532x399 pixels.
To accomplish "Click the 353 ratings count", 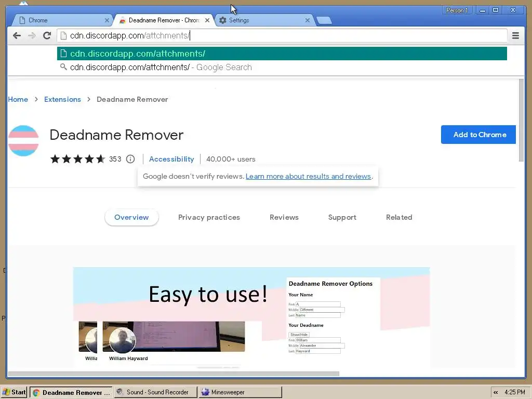I will click(x=115, y=159).
